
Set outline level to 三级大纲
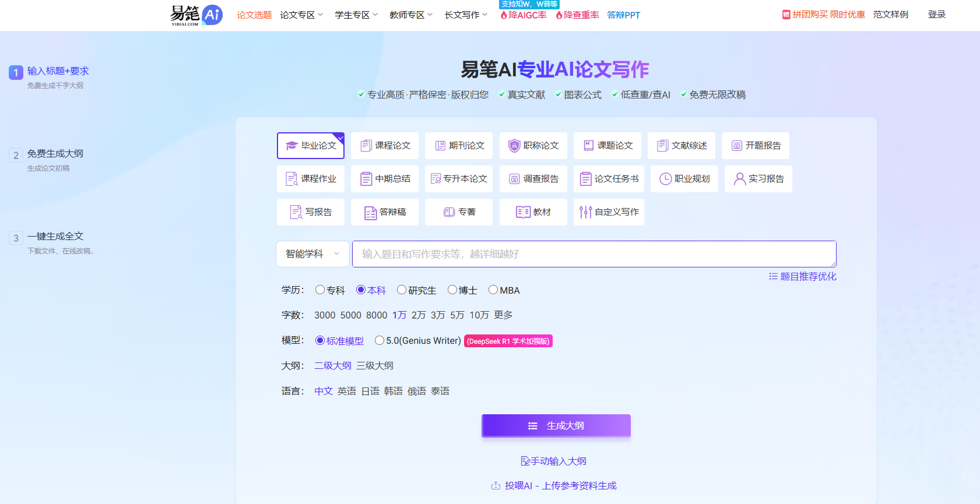pyautogui.click(x=375, y=366)
